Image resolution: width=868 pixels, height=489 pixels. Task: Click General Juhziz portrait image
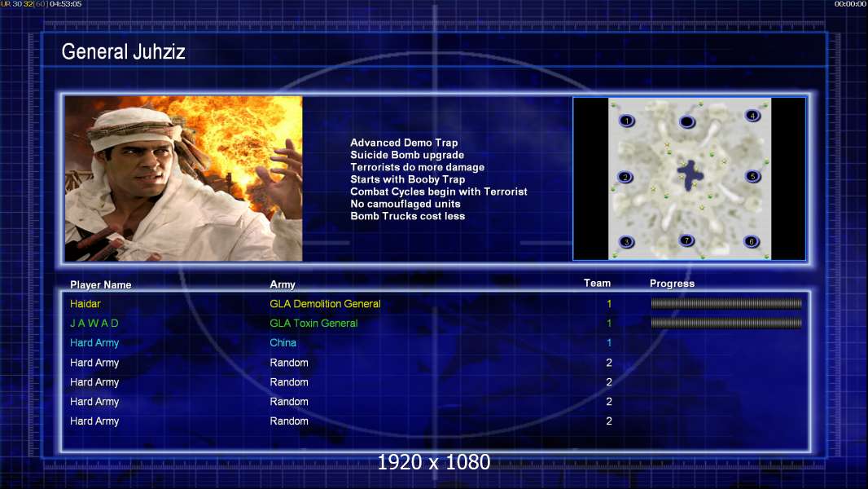pos(184,178)
